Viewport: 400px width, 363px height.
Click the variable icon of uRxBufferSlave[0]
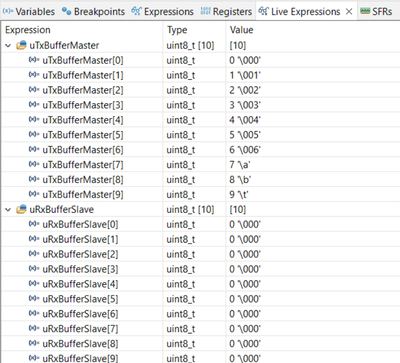[34, 224]
